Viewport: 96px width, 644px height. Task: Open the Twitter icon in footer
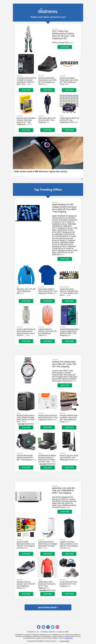(x=53, y=627)
